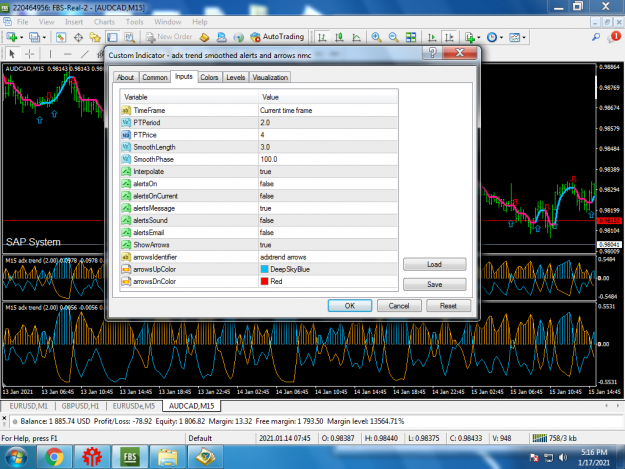The width and height of the screenshot is (625, 469).
Task: Expand the New Chart dropdown arrow
Action: coord(22,38)
